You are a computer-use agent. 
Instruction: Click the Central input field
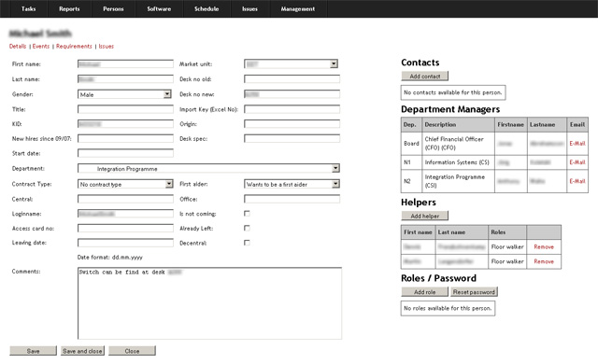coord(125,199)
